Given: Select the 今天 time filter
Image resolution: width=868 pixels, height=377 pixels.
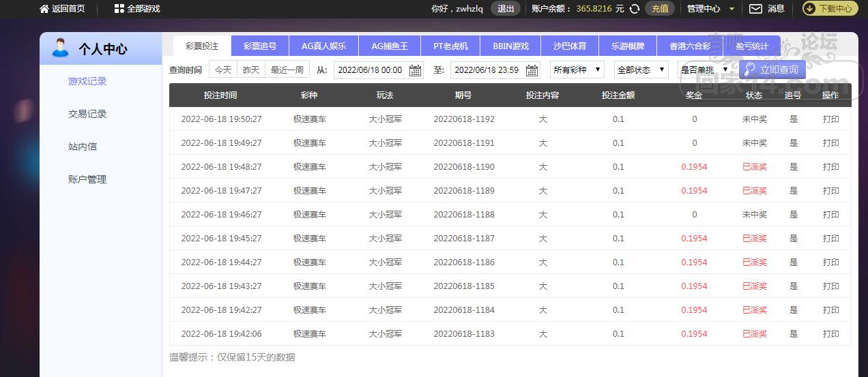Looking at the screenshot, I should [223, 70].
